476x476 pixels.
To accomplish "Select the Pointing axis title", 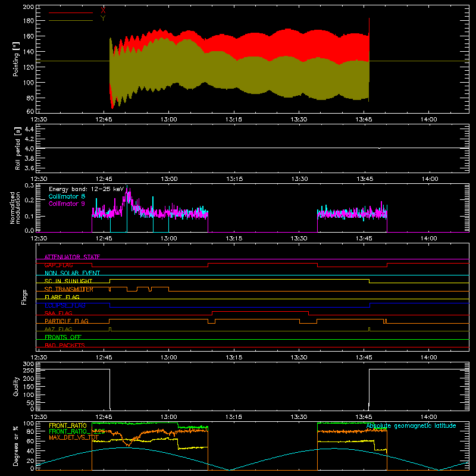I will point(16,59).
